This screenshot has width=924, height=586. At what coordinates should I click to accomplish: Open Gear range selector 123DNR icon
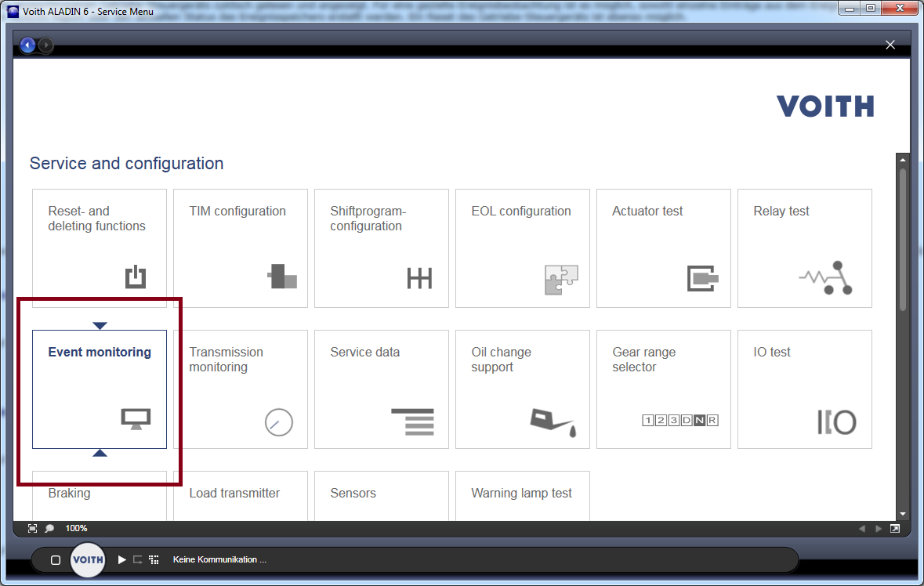pyautogui.click(x=680, y=420)
